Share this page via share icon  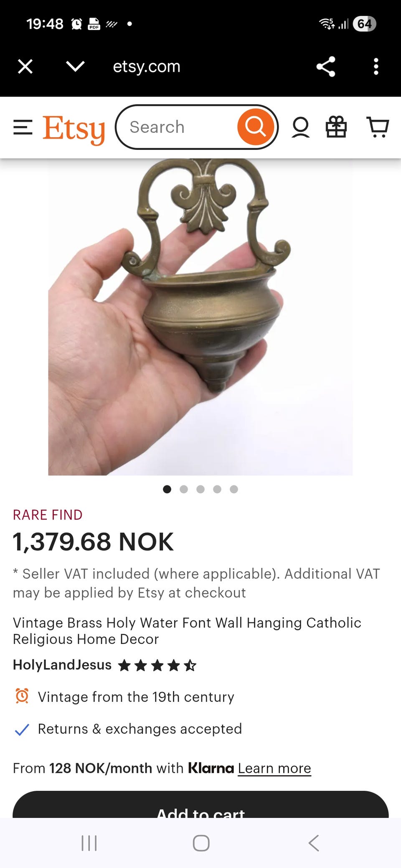click(326, 66)
